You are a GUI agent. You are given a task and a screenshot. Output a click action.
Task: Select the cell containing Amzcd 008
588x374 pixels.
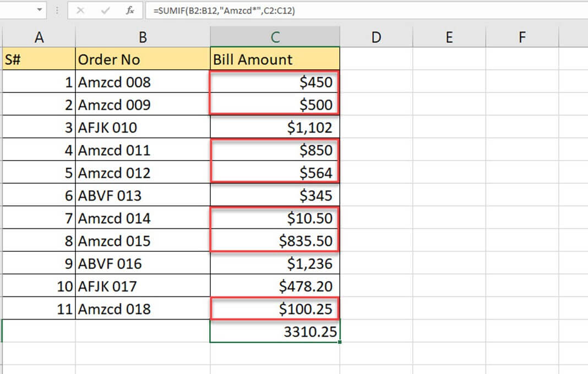(x=143, y=82)
